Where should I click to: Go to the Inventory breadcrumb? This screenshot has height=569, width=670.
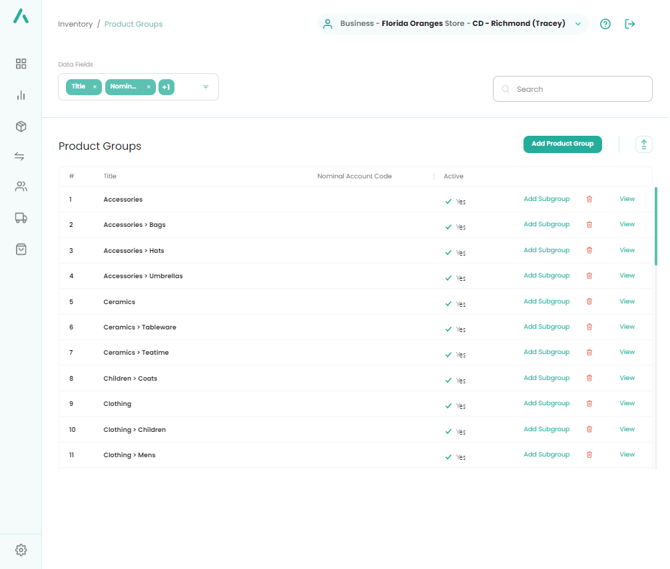pyautogui.click(x=75, y=24)
